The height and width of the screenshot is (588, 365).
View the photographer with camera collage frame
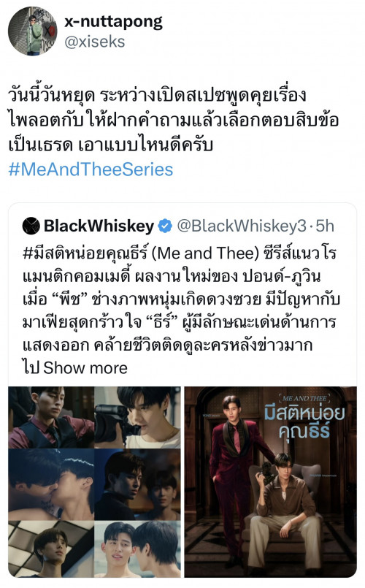(137, 417)
